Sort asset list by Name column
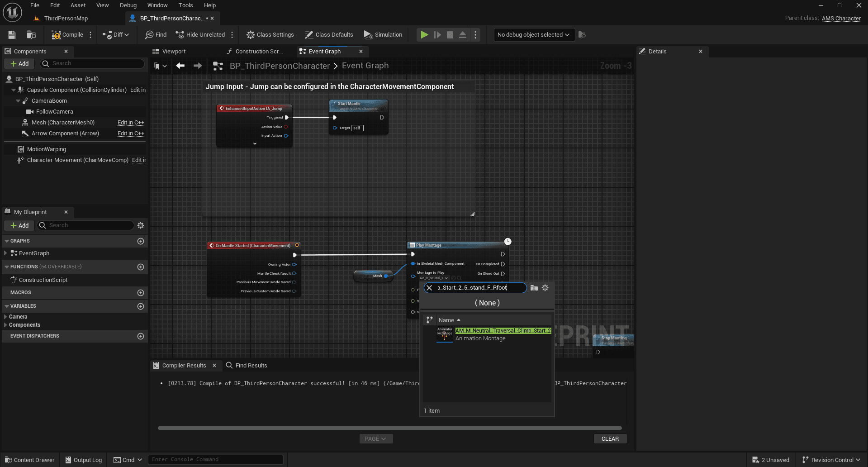868x467 pixels. coord(449,320)
